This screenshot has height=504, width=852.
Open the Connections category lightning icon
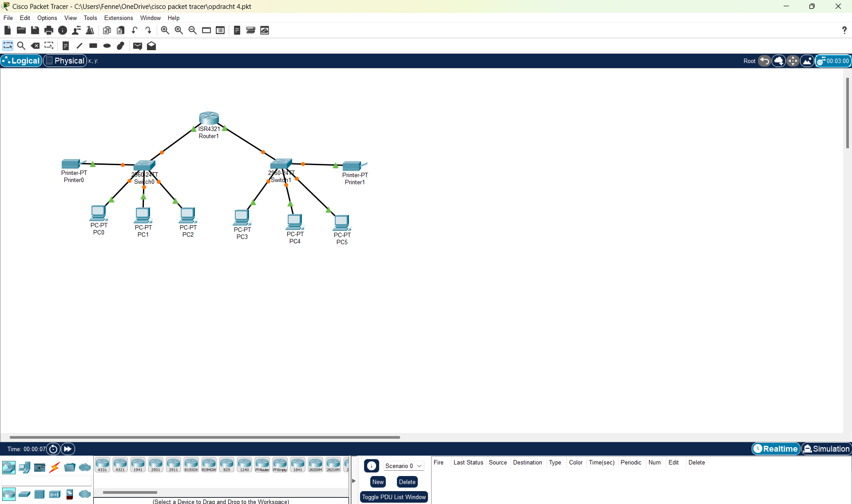coord(55,468)
